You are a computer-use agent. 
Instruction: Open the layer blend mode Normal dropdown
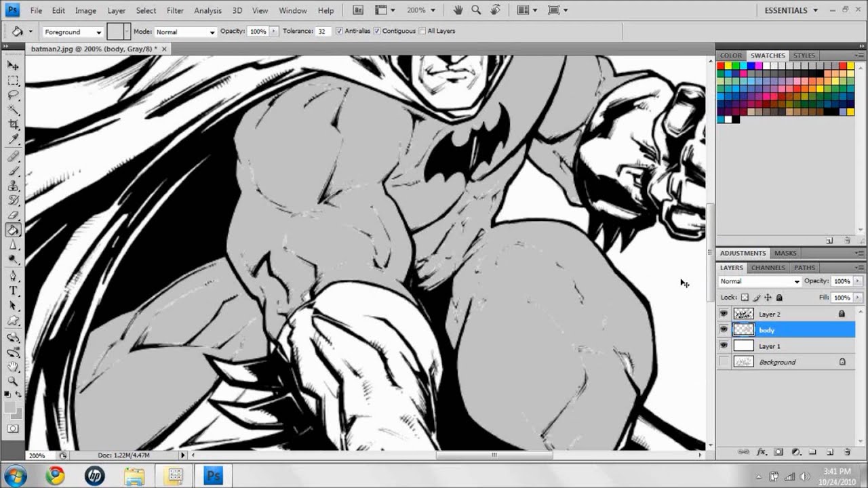(759, 281)
